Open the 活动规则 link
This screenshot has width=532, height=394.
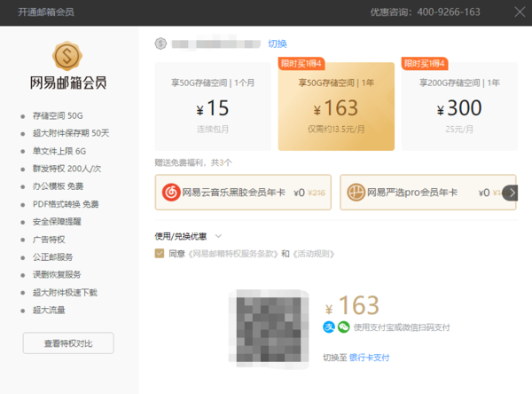point(314,254)
